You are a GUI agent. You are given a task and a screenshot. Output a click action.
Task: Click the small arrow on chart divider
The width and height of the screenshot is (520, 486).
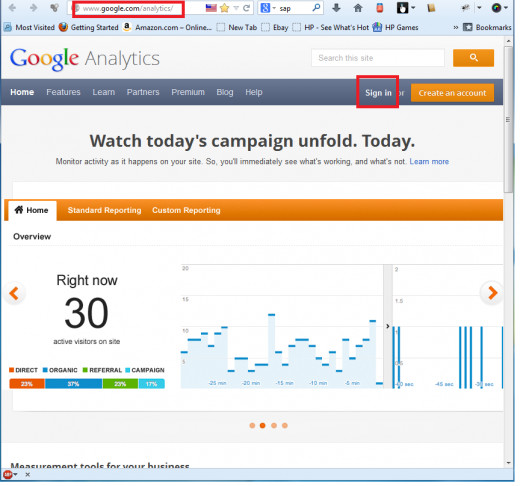pos(388,326)
